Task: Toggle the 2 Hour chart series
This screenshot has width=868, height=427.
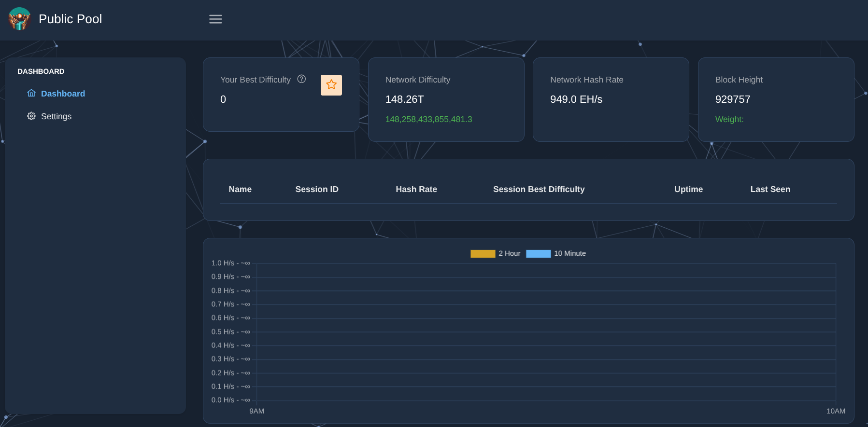Action: [x=509, y=253]
